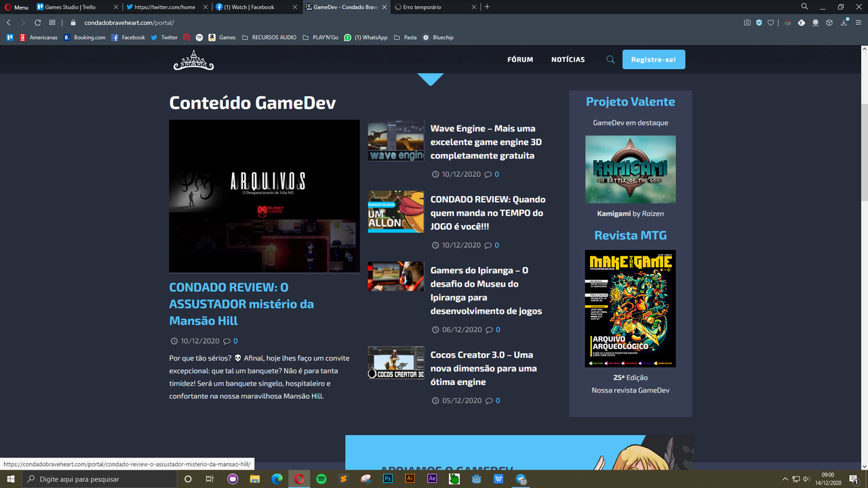Screen dimensions: 868x488
Task: Open the grey round-face extension icon
Action: click(x=815, y=22)
